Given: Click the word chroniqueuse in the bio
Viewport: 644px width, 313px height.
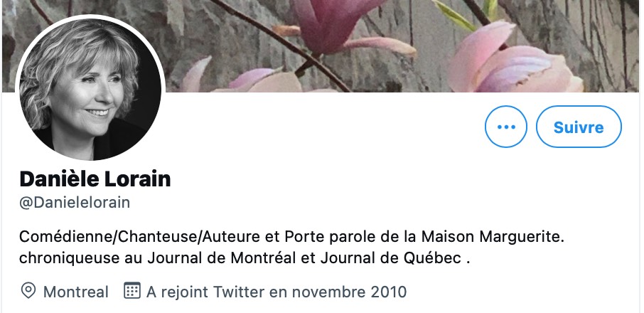Looking at the screenshot, I should [70, 258].
